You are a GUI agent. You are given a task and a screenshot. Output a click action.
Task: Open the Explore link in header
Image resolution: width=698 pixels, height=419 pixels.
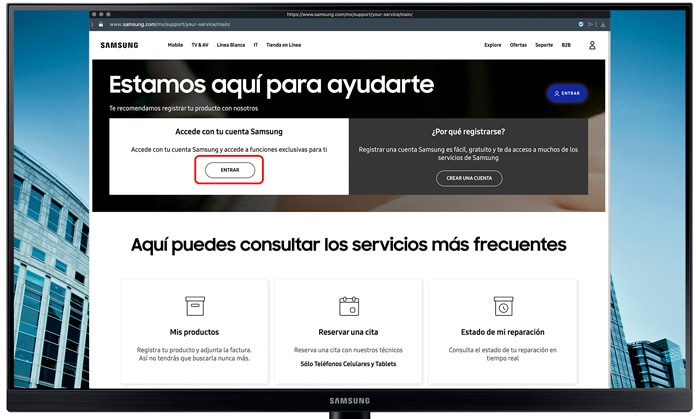tap(493, 45)
